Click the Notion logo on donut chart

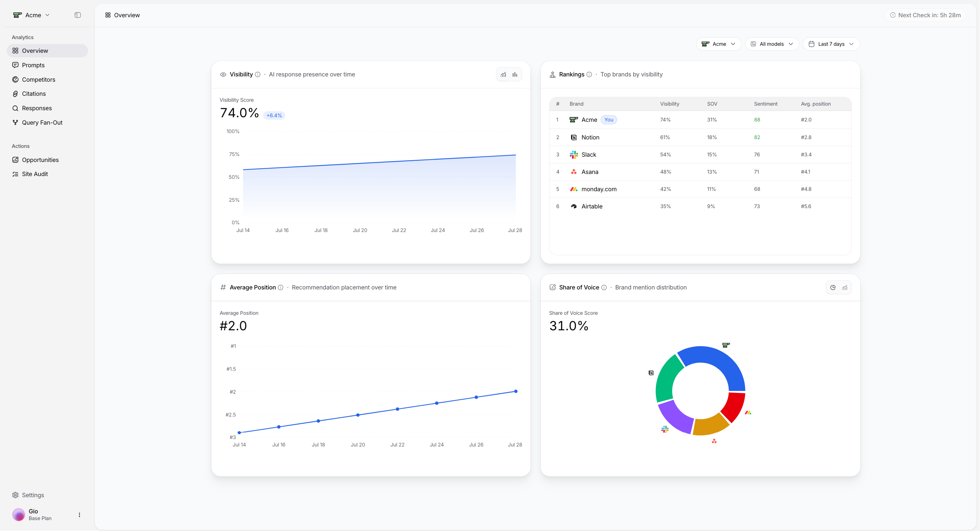[x=651, y=373]
